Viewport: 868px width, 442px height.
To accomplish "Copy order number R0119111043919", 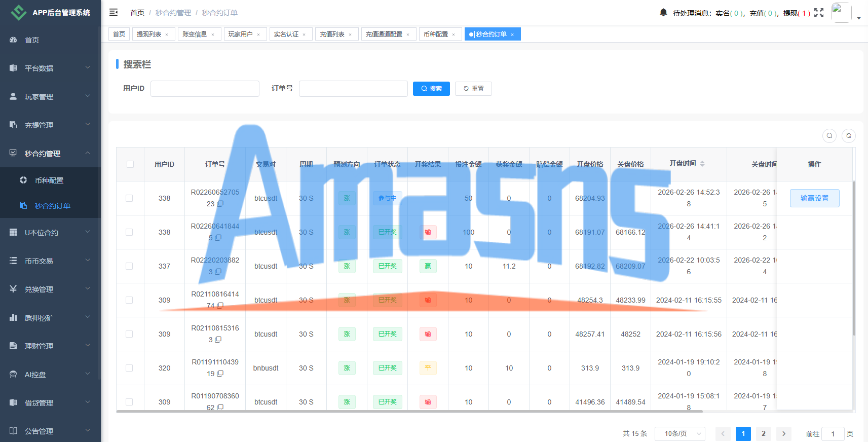I will pos(220,374).
